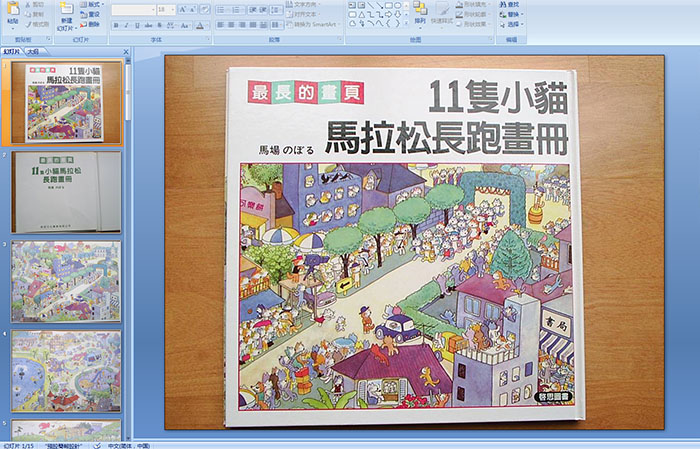Click the Increase Indent icon

click(x=263, y=9)
